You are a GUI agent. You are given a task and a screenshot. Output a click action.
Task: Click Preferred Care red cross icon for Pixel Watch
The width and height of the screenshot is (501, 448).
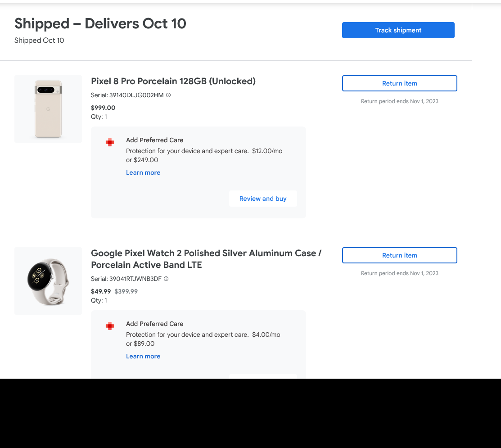[x=110, y=326]
